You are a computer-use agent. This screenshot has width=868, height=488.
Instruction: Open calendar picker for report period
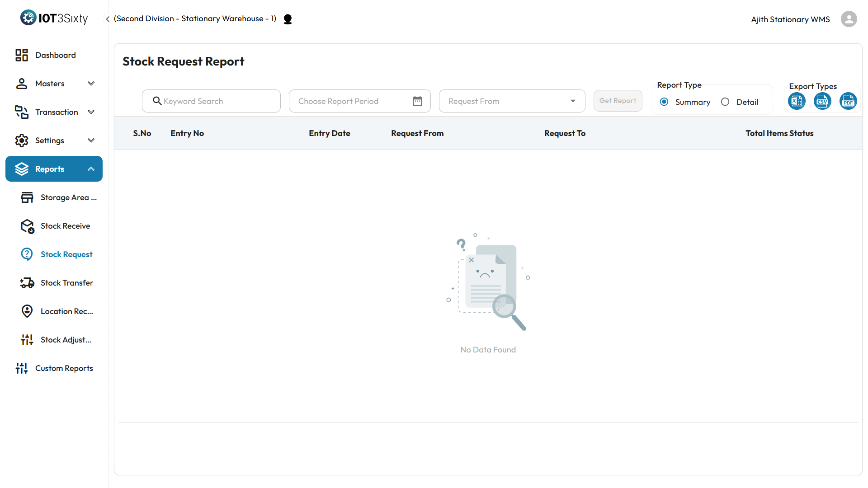(x=417, y=101)
